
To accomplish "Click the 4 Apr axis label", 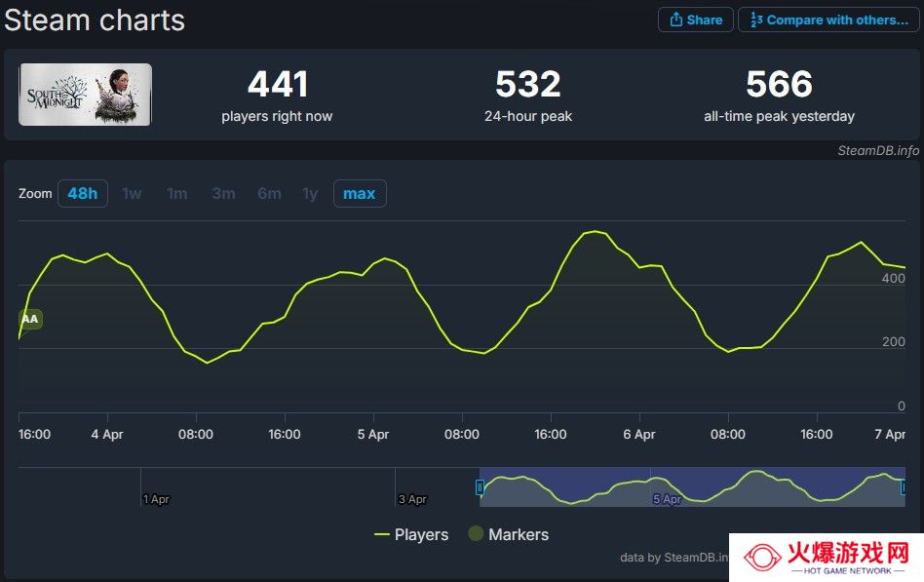I will [x=107, y=435].
